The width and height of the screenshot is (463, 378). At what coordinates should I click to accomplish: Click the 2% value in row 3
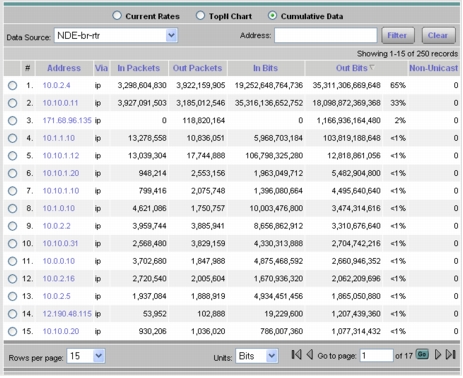pyautogui.click(x=400, y=120)
